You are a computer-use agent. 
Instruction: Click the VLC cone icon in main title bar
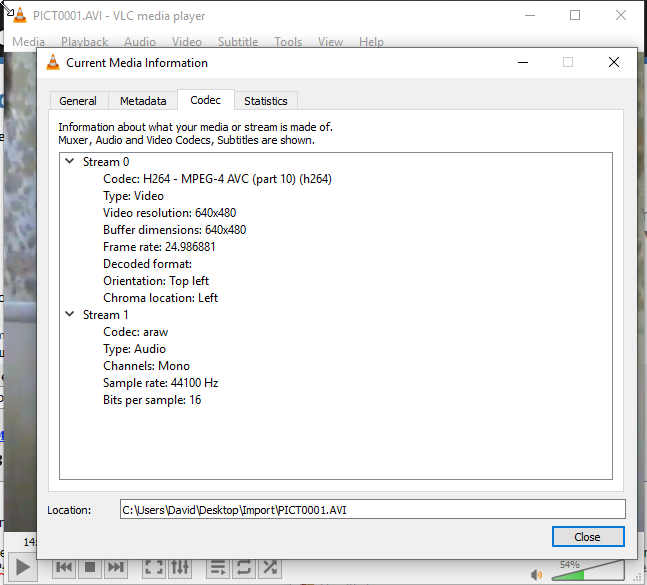[20, 16]
